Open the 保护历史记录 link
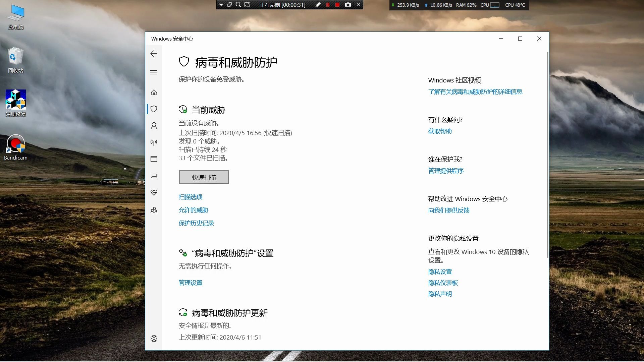644x362 pixels. [196, 223]
